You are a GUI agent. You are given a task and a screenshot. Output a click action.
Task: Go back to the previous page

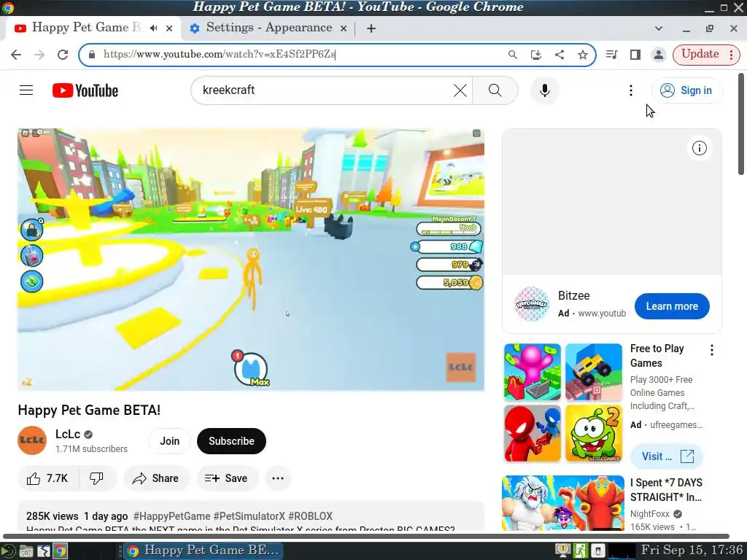(16, 54)
